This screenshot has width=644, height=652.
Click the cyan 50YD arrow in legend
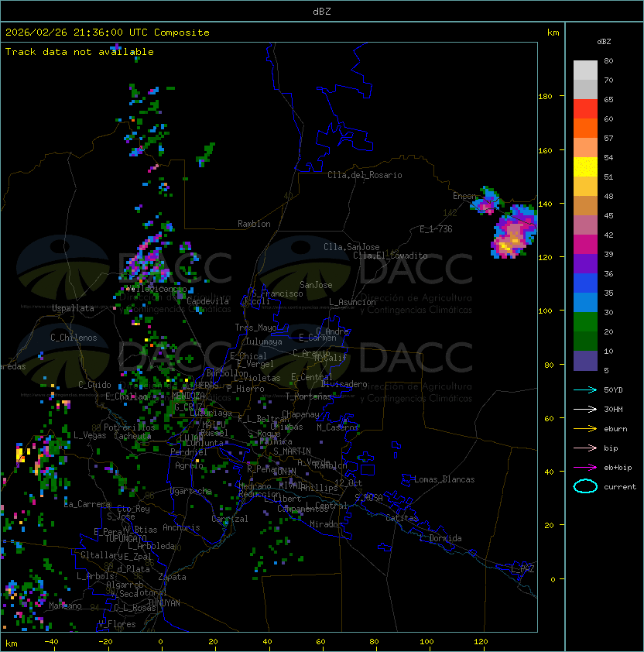[x=585, y=389]
